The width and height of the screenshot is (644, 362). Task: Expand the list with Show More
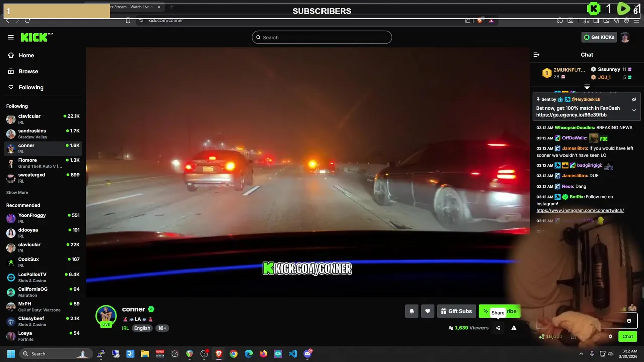(17, 193)
